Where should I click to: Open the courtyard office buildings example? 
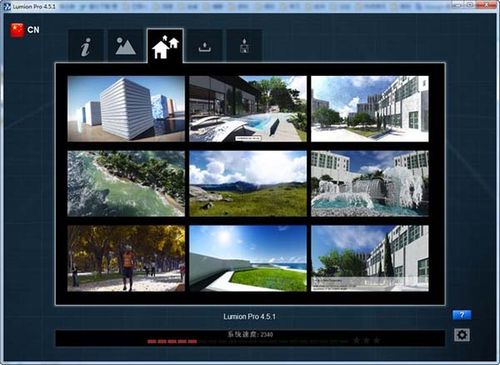tap(370, 109)
